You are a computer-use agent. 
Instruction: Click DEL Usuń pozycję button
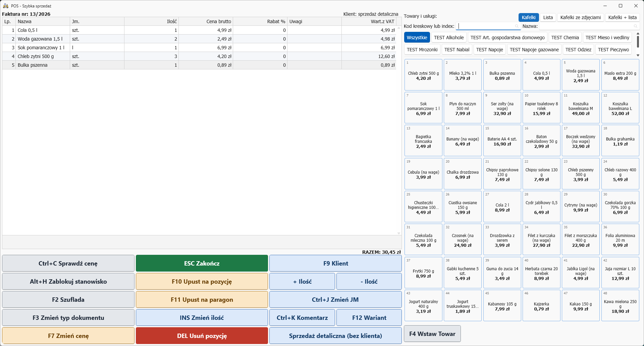click(x=202, y=336)
